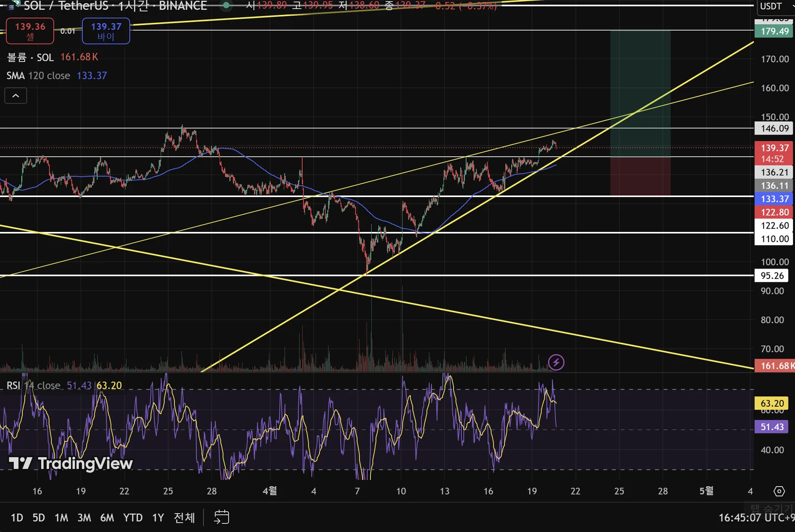795x532 pixels.
Task: Open the UTC+9 timezone menu
Action: tap(757, 518)
